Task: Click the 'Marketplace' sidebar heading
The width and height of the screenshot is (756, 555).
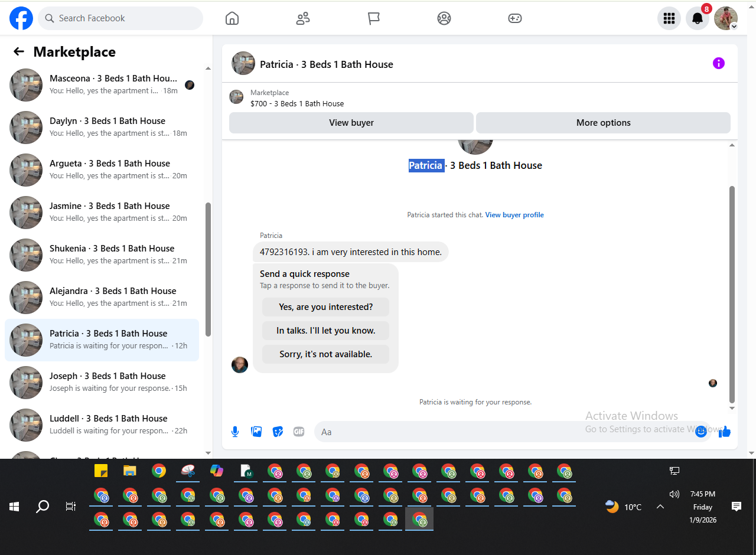Action: (74, 52)
